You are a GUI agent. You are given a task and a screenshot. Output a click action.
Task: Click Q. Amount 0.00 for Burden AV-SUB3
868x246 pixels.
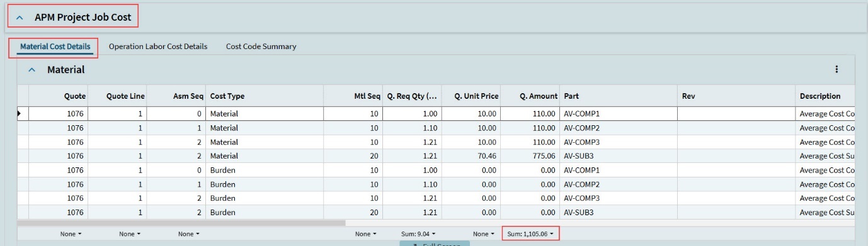(x=530, y=213)
